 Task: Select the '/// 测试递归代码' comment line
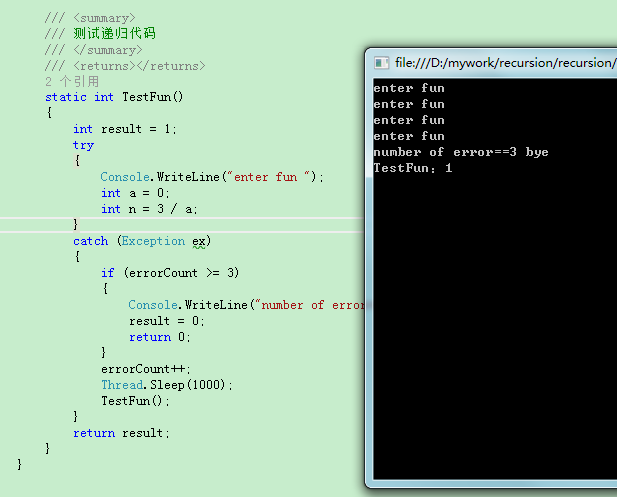pyautogui.click(x=100, y=33)
